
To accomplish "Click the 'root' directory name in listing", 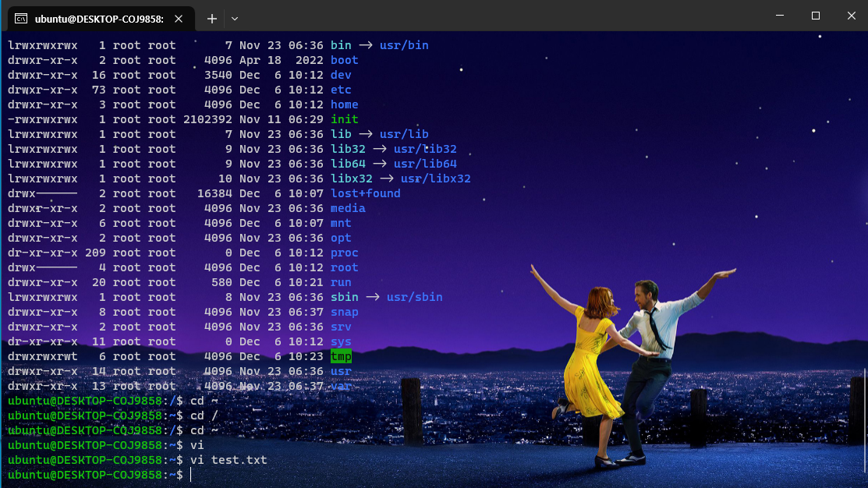I will pos(345,267).
